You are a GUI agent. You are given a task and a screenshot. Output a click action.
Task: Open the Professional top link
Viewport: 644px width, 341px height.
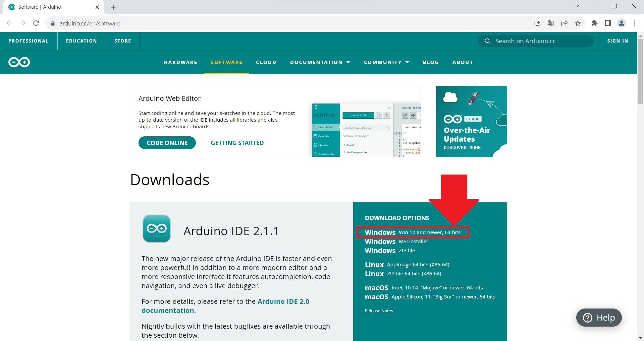(29, 41)
